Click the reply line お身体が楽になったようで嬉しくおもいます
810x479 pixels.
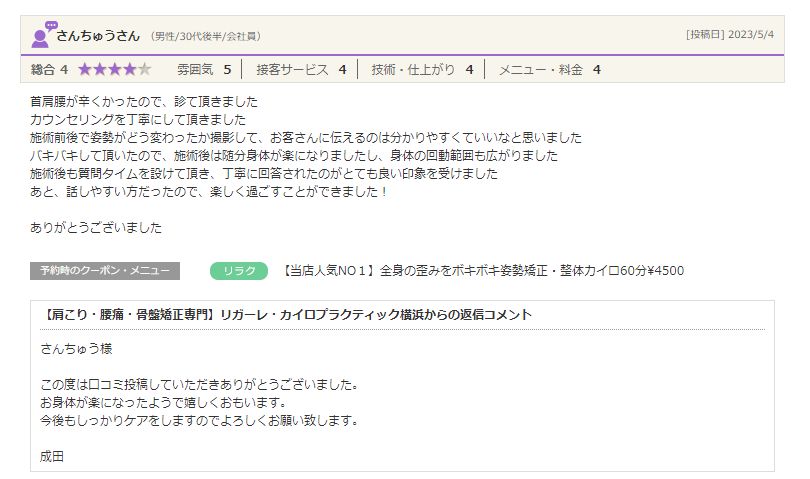coord(163,403)
